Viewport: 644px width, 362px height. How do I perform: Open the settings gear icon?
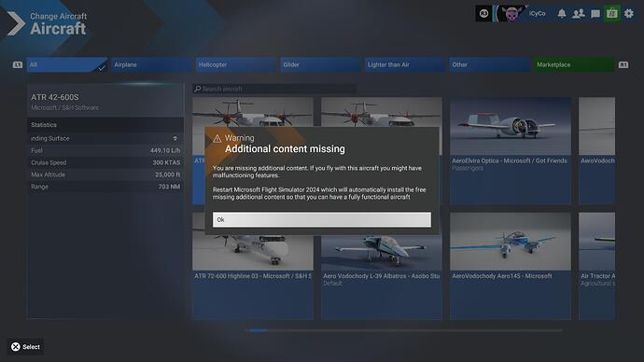[629, 14]
